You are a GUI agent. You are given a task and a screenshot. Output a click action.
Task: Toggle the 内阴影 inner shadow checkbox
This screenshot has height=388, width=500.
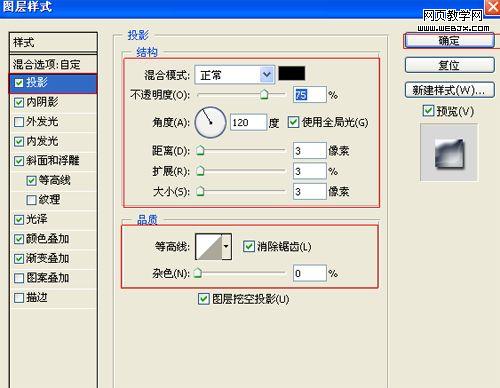19,102
